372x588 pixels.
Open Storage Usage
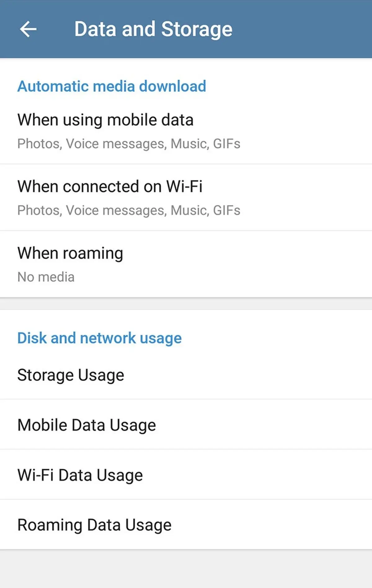[71, 375]
